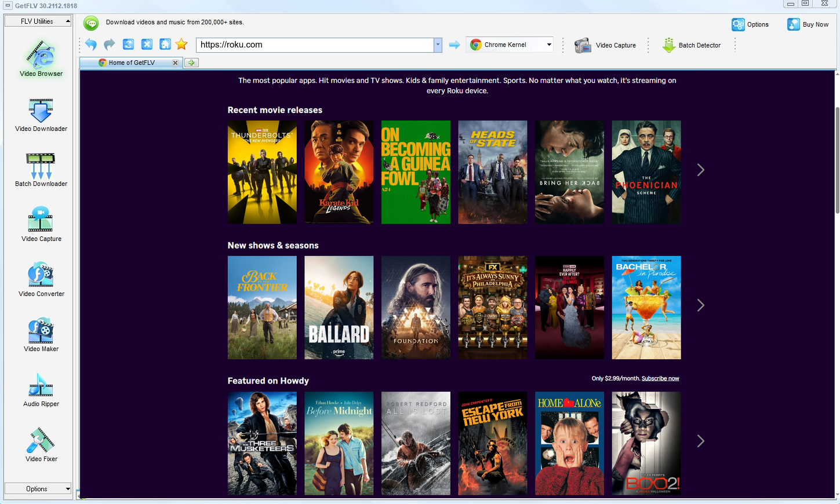Open the Bring Her Back poster
The height and width of the screenshot is (504, 840).
point(569,172)
